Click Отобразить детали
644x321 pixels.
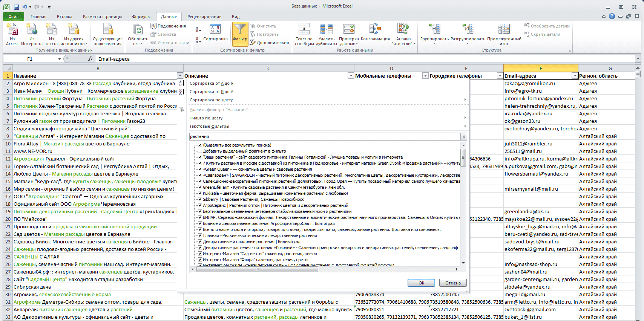tap(547, 26)
